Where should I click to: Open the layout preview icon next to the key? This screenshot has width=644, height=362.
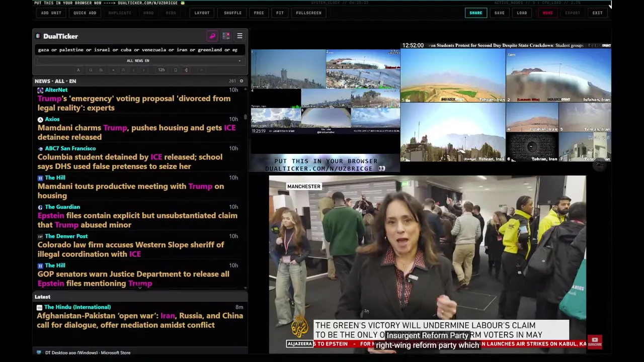click(226, 36)
